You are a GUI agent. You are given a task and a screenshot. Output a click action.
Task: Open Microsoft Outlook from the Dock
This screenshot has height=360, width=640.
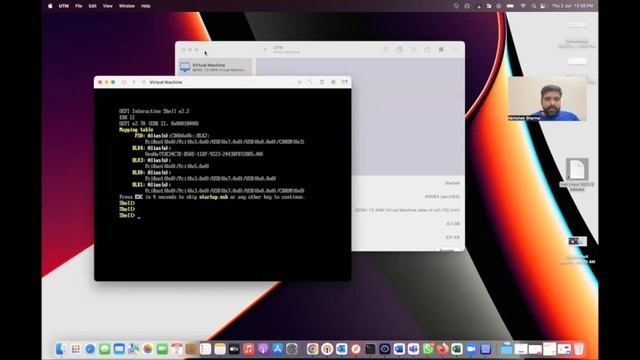(342, 349)
